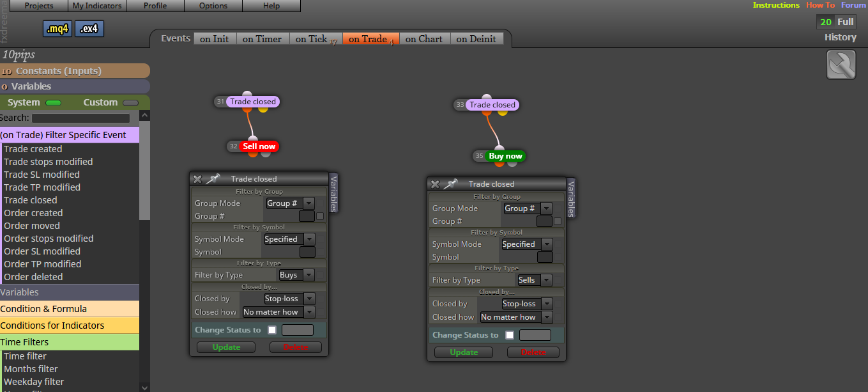The image size is (868, 392).
Task: Switch to the on Tick tab
Action: pos(316,39)
